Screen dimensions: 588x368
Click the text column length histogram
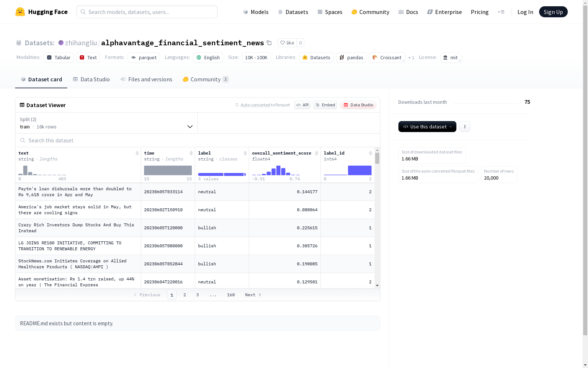tap(42, 170)
